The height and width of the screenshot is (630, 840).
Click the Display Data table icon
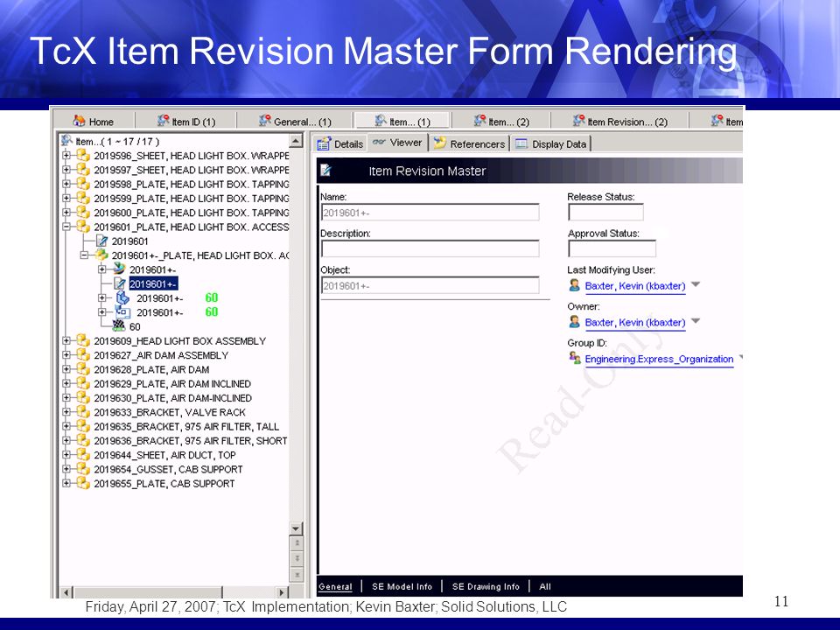521,143
